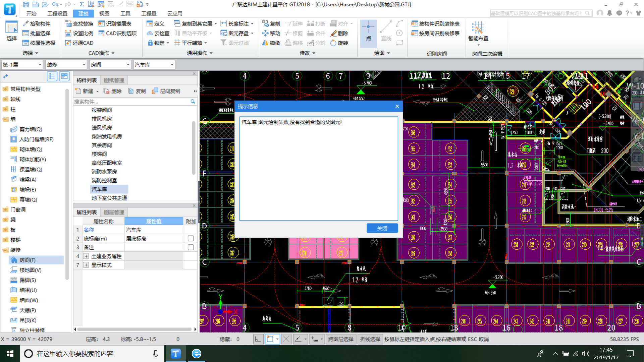
Task: Open the 第-1层 floor dropdown
Action: pyautogui.click(x=22, y=65)
